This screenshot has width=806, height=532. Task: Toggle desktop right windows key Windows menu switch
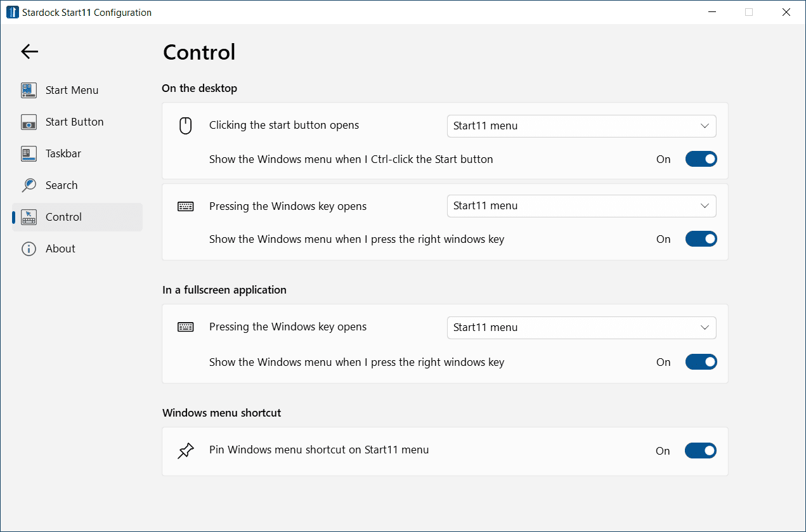pos(701,239)
